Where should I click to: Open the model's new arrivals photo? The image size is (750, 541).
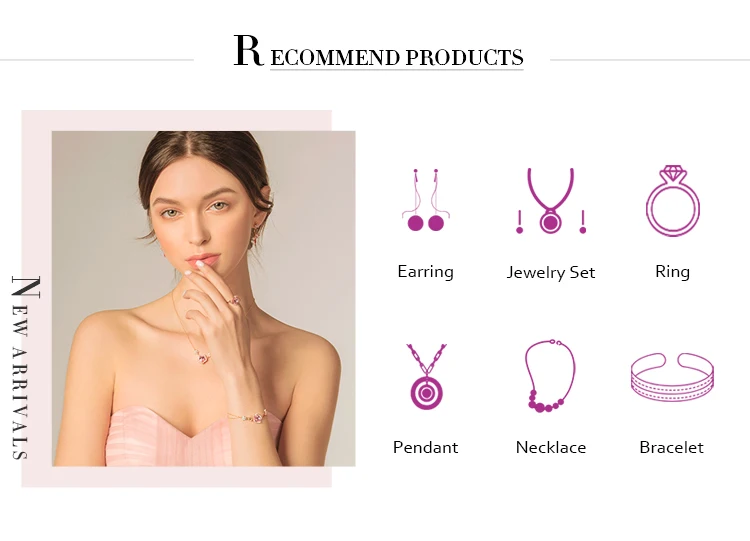coord(203,298)
